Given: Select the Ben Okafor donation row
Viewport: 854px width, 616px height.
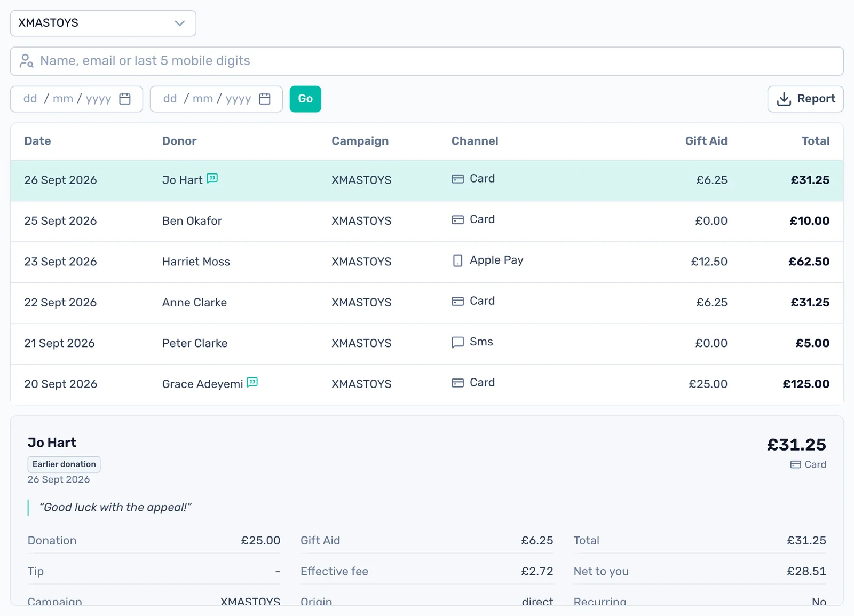Looking at the screenshot, I should click(x=426, y=221).
